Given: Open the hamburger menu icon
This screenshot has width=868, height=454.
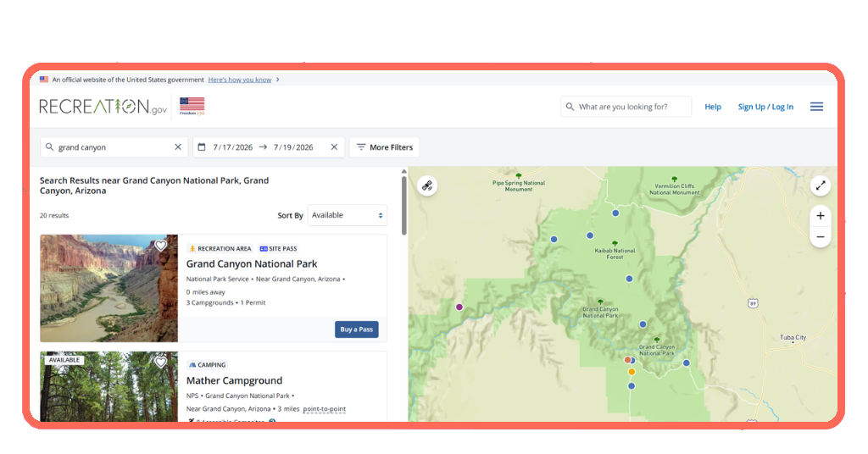Looking at the screenshot, I should [x=816, y=107].
